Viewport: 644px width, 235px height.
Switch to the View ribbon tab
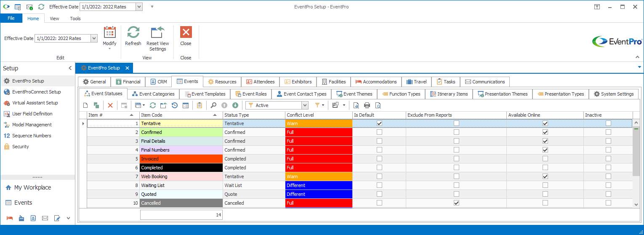(x=54, y=19)
